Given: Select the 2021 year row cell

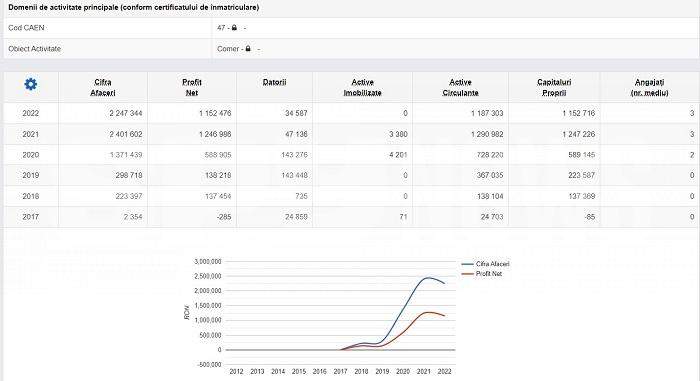Looking at the screenshot, I should tap(31, 134).
